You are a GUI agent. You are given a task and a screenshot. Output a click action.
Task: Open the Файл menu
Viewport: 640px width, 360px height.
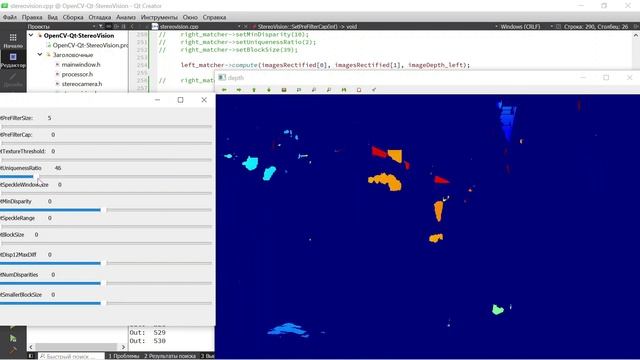(9, 17)
